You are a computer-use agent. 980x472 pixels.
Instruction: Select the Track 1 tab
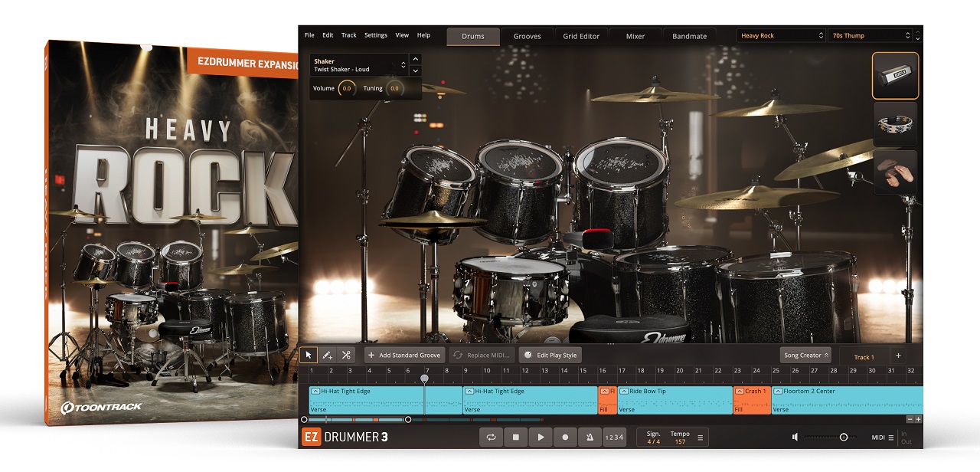coord(864,357)
